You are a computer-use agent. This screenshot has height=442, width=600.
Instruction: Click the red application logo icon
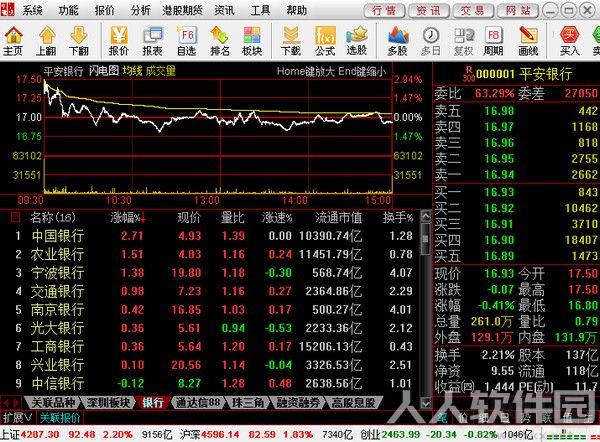7,9
